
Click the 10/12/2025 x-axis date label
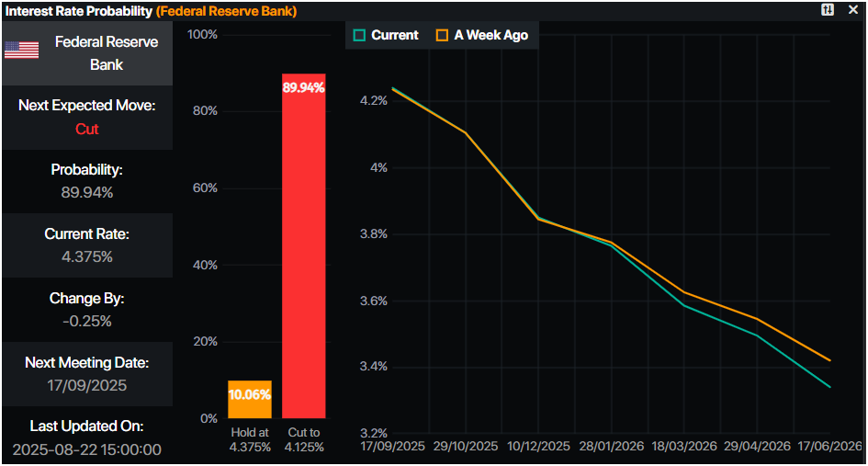coord(537,446)
